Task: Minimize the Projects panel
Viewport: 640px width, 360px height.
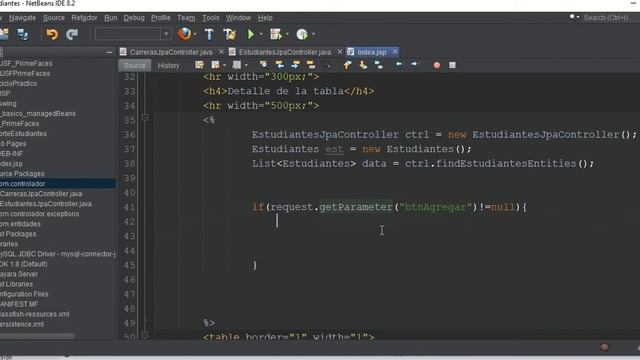Action: tap(109, 52)
